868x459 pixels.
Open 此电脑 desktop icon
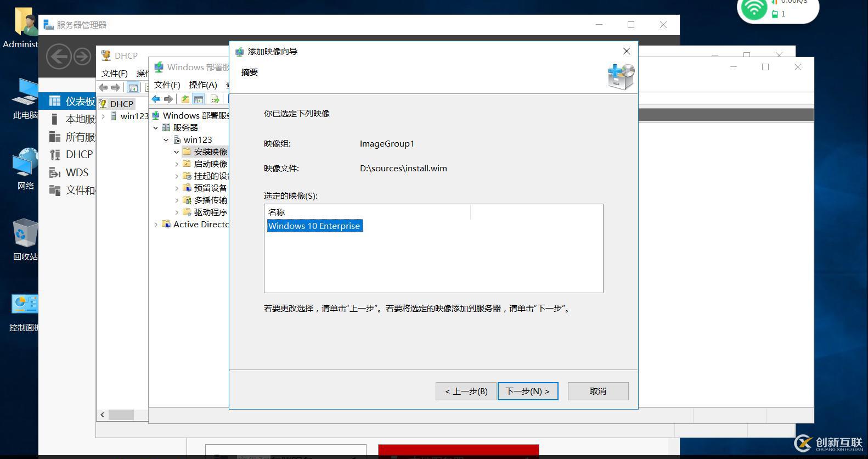click(25, 99)
